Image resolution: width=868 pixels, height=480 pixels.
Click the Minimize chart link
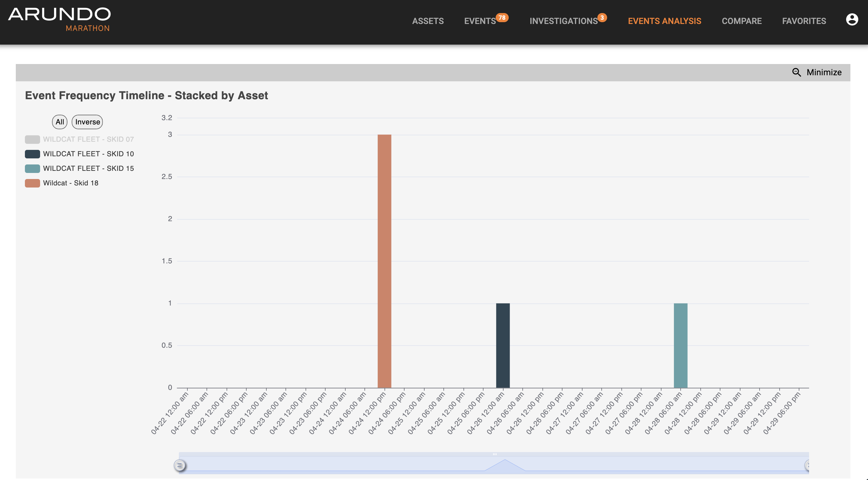point(824,73)
